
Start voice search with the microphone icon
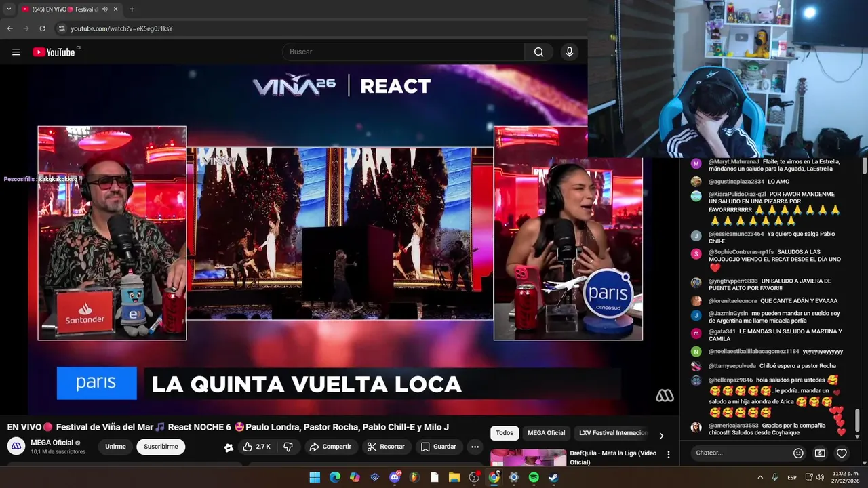(570, 52)
